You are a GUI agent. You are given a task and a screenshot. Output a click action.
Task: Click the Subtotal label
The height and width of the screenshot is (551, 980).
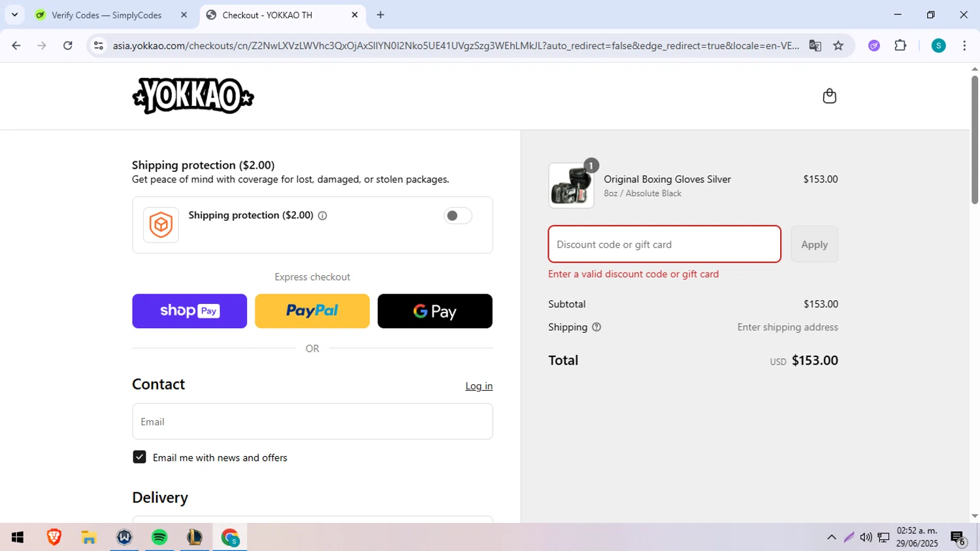pos(566,304)
